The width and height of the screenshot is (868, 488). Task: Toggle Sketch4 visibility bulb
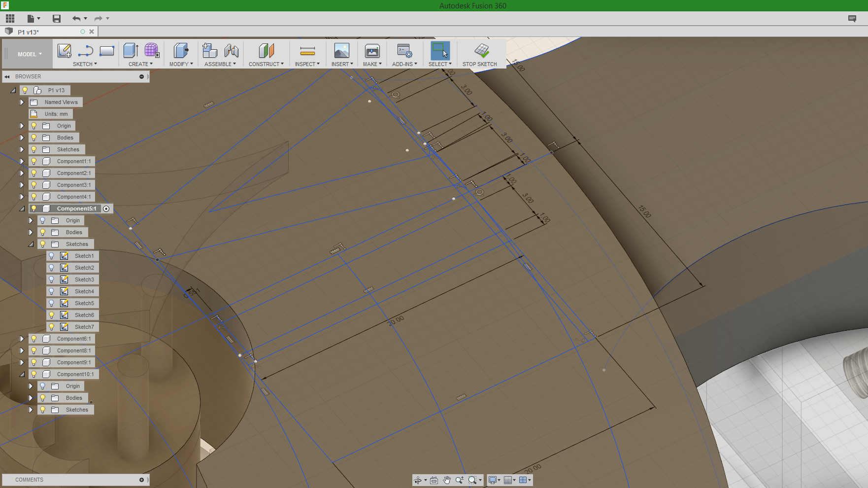pyautogui.click(x=51, y=291)
